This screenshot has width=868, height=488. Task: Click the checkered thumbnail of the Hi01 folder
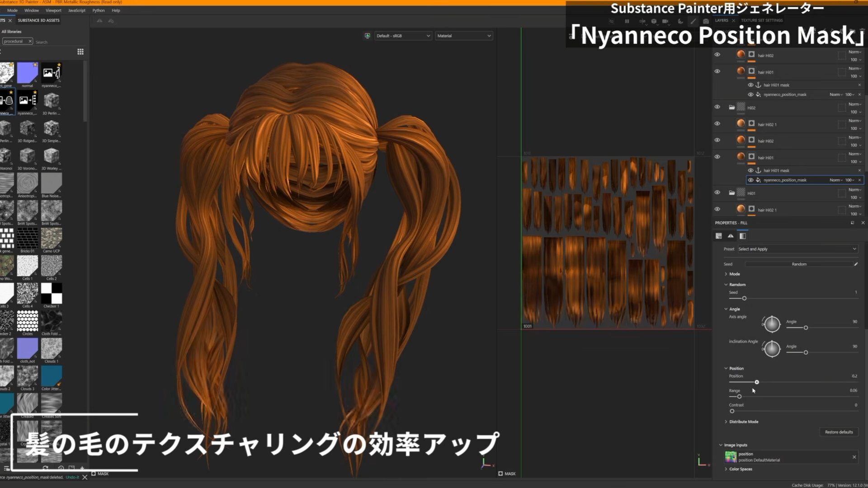[741, 192]
